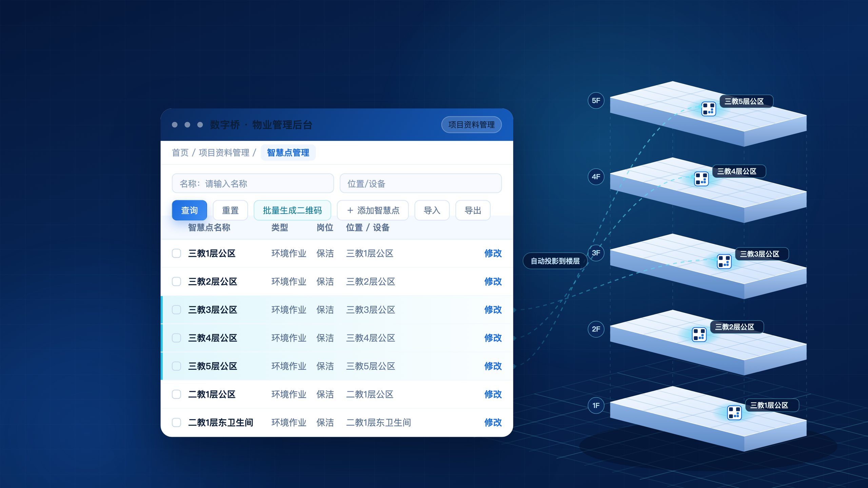Viewport: 868px width, 488px height.
Task: Check the 三教4层公区 row checkbox
Action: (x=176, y=338)
